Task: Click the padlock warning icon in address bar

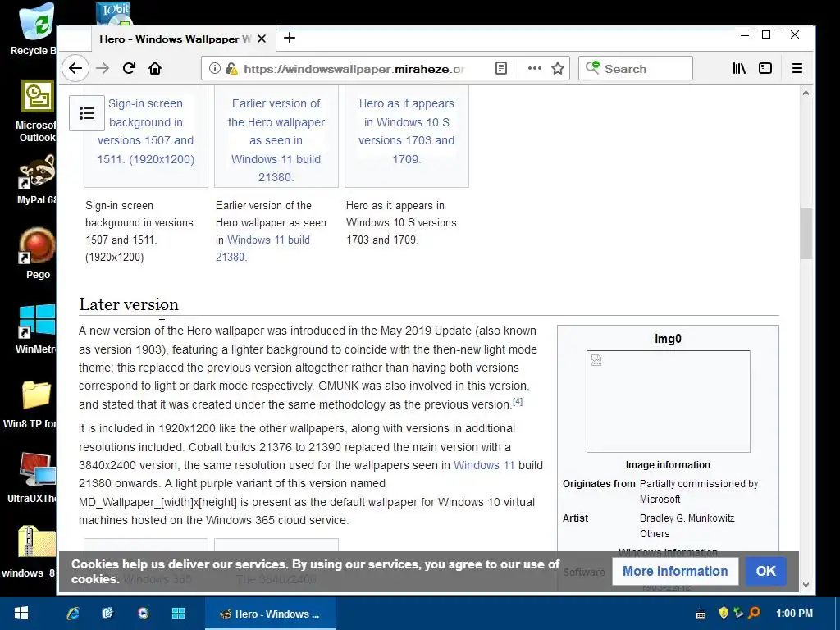Action: point(232,69)
